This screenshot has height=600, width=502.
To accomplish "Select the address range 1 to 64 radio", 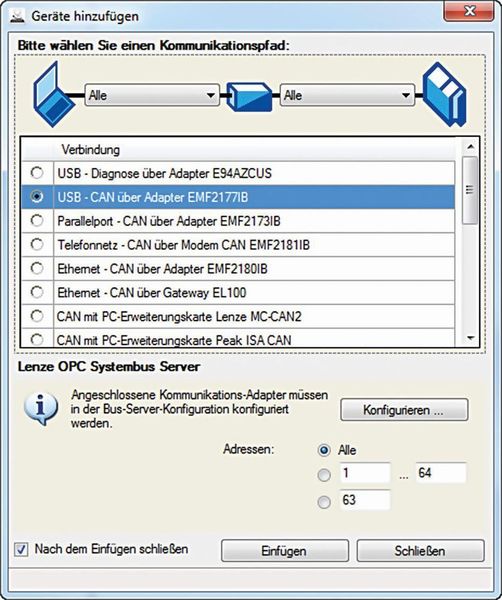I will pos(324,475).
